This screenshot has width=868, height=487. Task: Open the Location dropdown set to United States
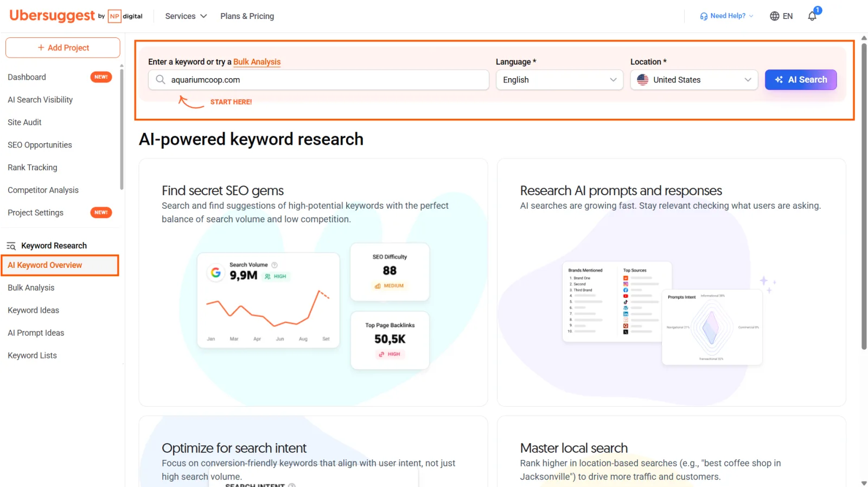(x=694, y=80)
